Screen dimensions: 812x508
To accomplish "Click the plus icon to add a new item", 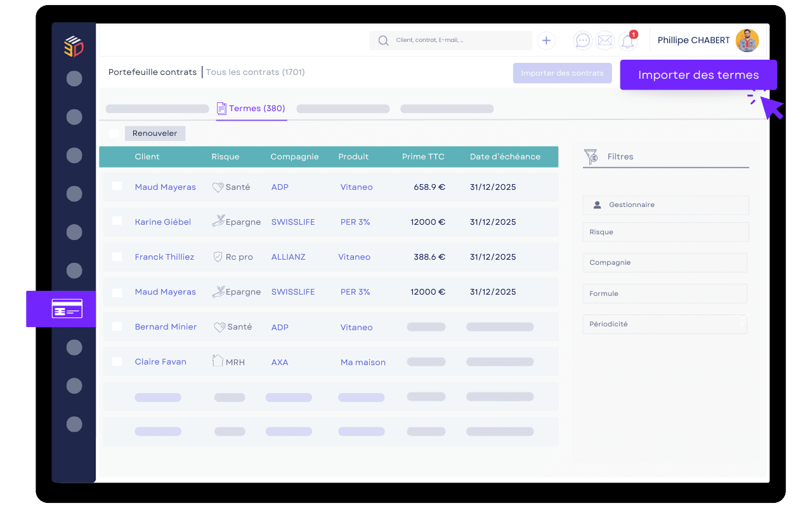I will click(x=546, y=40).
